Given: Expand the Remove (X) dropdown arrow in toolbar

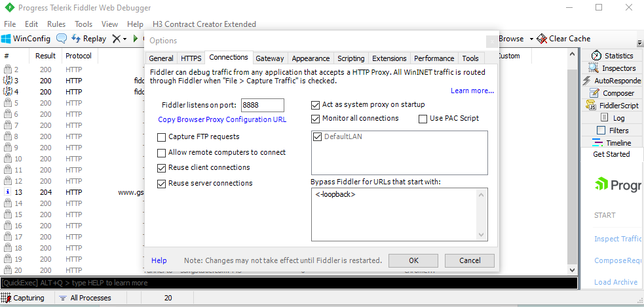Looking at the screenshot, I should 124,39.
